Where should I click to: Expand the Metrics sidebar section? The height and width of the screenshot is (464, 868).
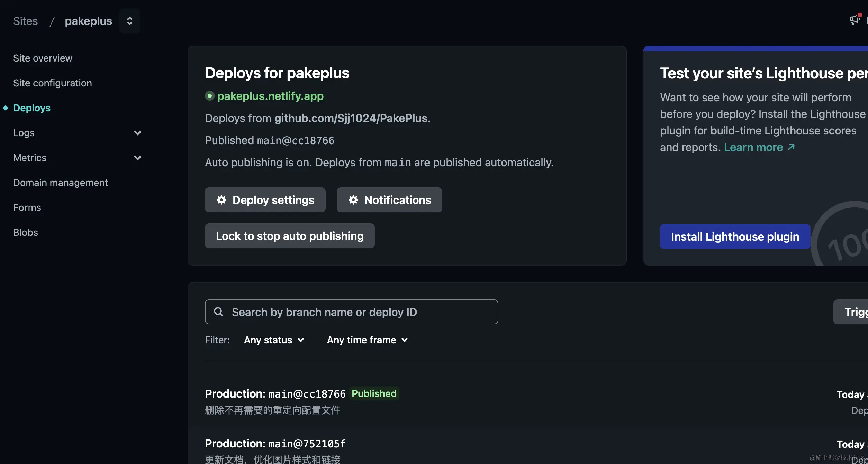click(x=137, y=158)
